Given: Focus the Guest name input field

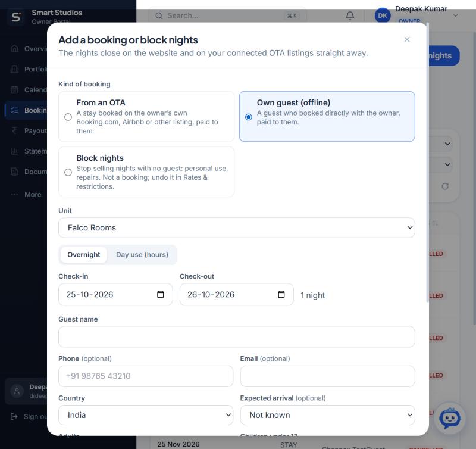Looking at the screenshot, I should pos(236,337).
